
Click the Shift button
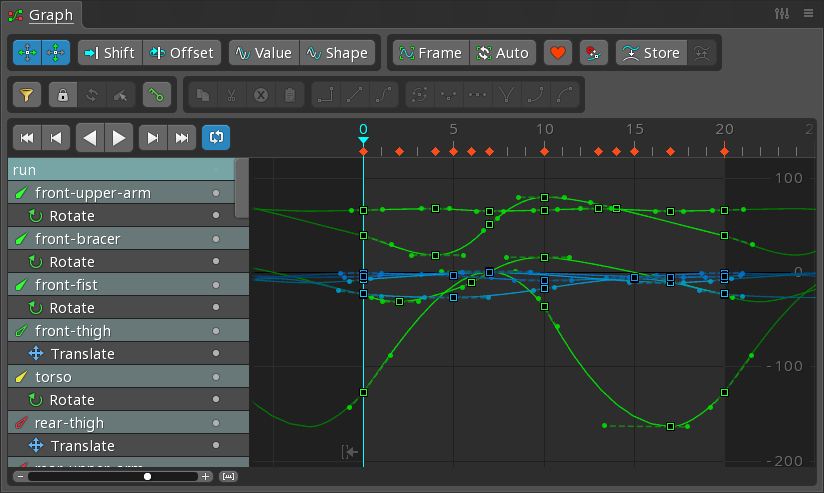point(108,53)
